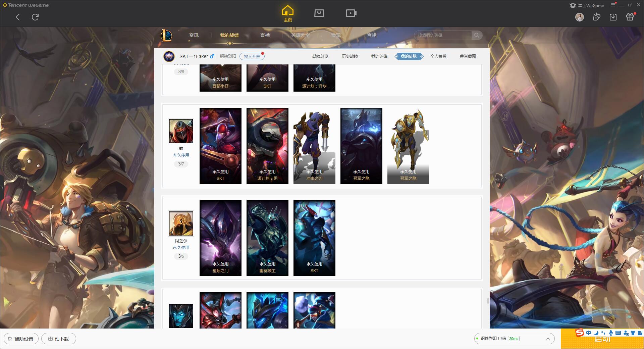Open the 发现 tab
The width and height of the screenshot is (644, 349).
coord(336,35)
